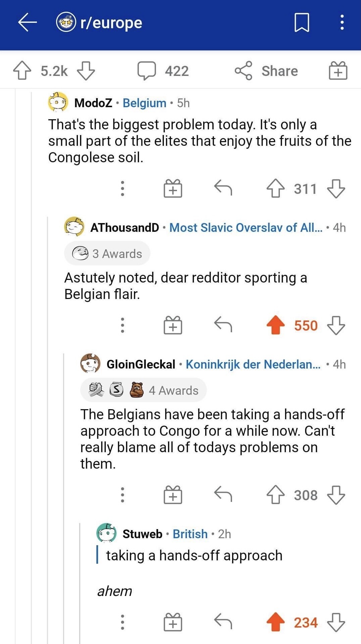Screen dimensions: 361x644
Task: Remove upvote on AThousandD's 550-point comment
Action: coord(275,325)
